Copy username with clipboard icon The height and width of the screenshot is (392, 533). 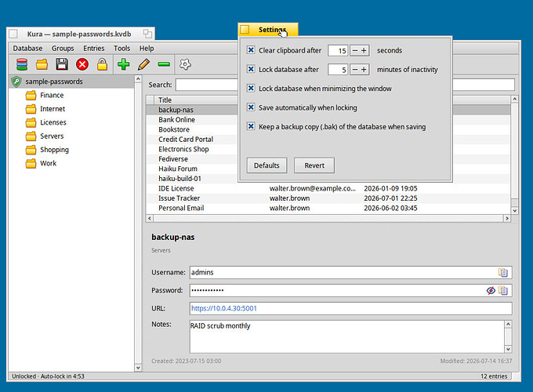(503, 272)
